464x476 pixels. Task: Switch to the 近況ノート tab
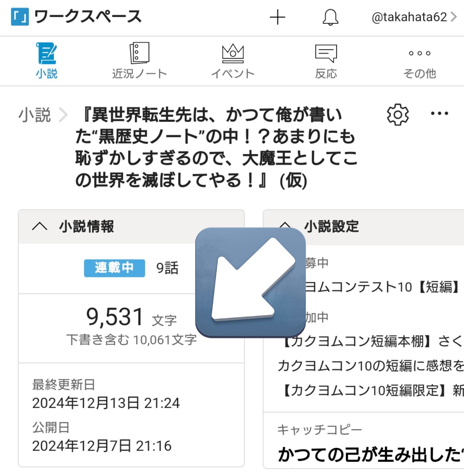[x=139, y=60]
